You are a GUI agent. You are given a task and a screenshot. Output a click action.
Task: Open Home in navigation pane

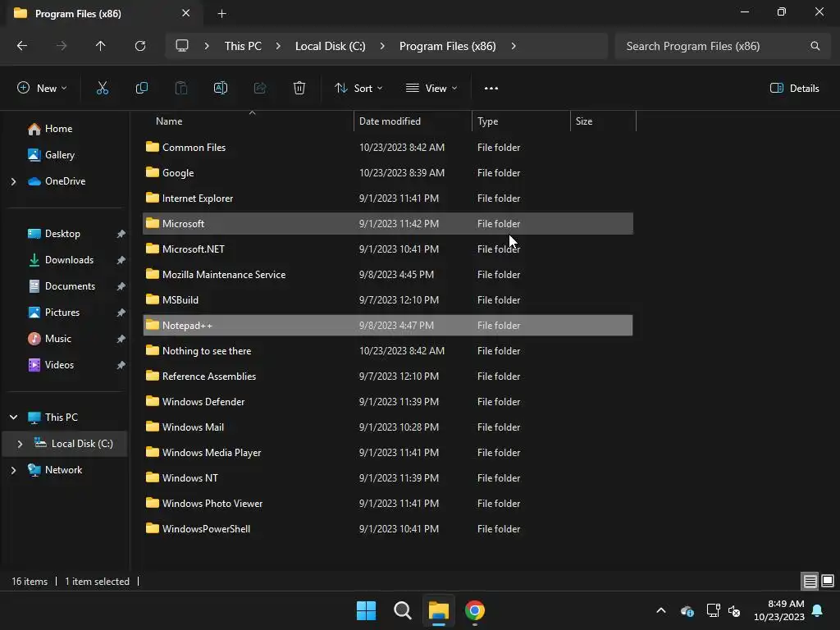tap(58, 129)
